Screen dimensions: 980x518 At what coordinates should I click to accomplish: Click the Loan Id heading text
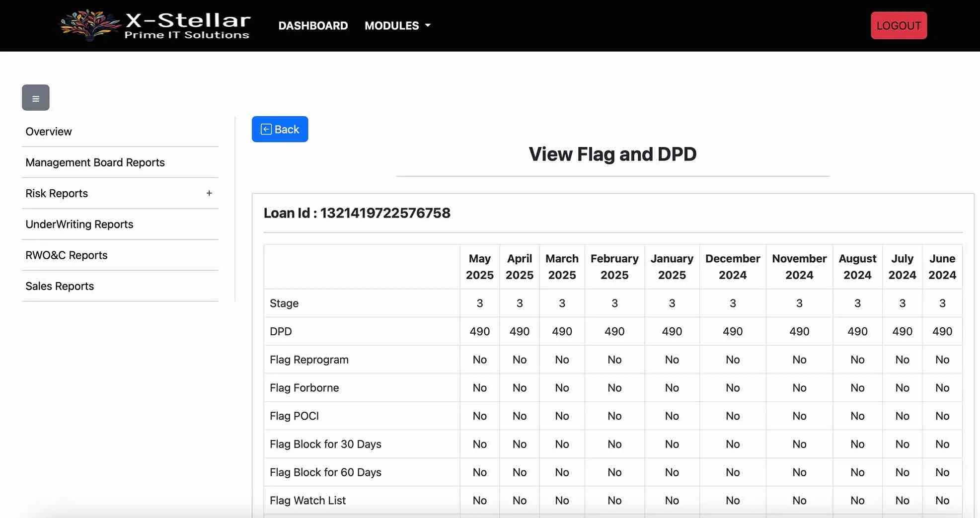[x=357, y=213]
